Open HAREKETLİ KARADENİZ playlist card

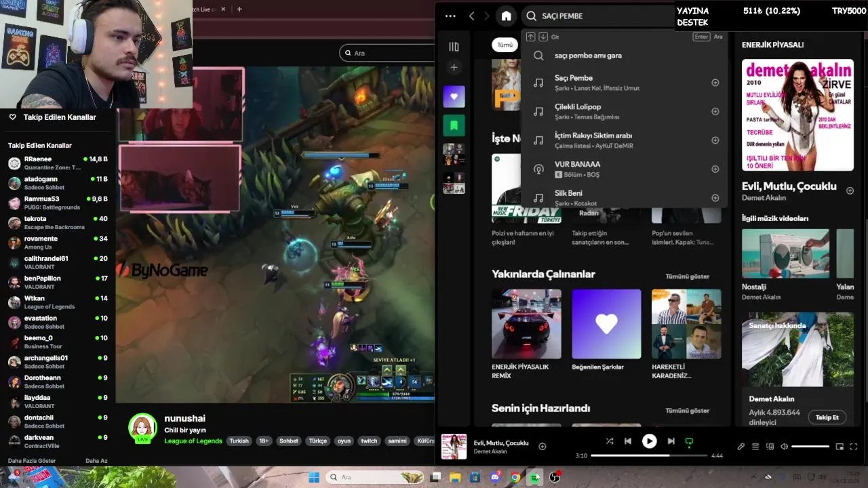[686, 334]
